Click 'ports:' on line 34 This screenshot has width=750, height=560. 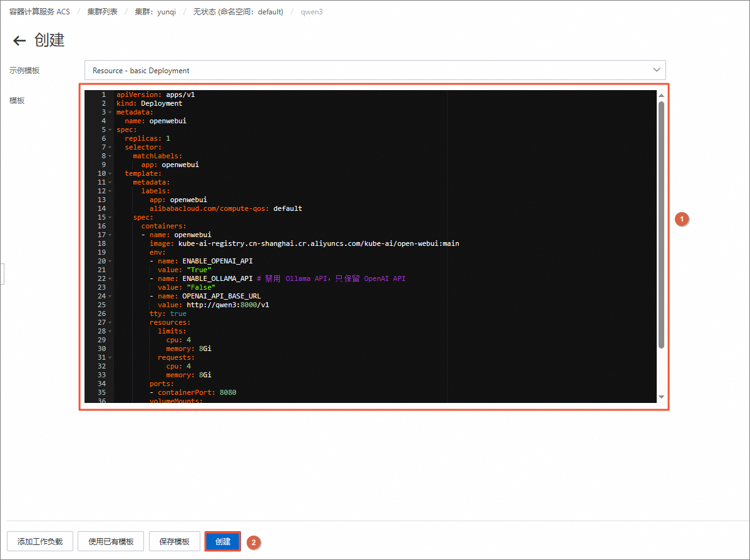[162, 384]
